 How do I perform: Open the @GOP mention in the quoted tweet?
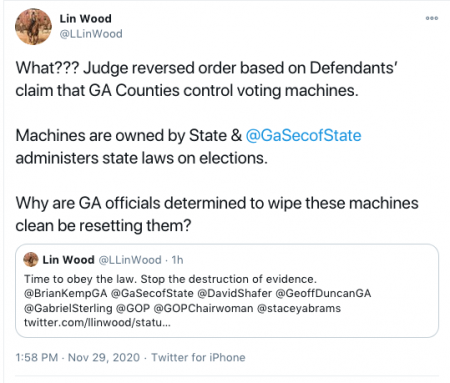click(x=133, y=308)
